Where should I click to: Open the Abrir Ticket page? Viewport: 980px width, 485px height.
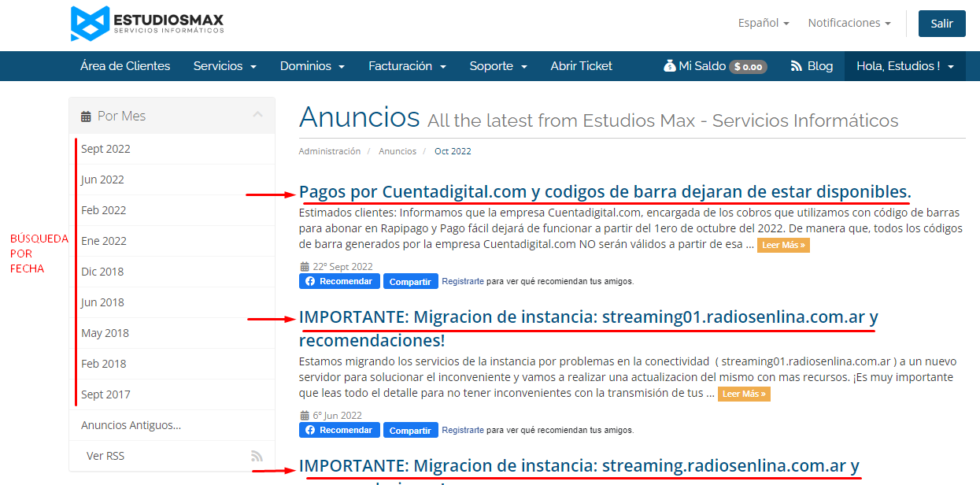coord(581,66)
